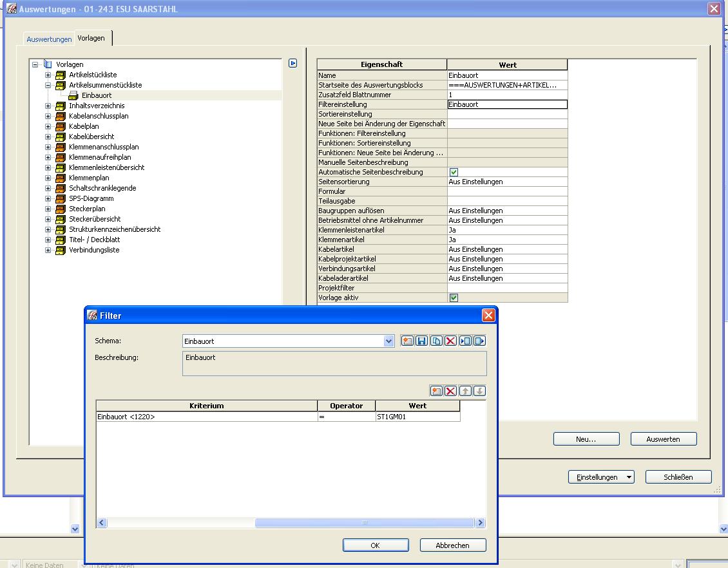
Task: Click the Kriterium column header
Action: 207,406
